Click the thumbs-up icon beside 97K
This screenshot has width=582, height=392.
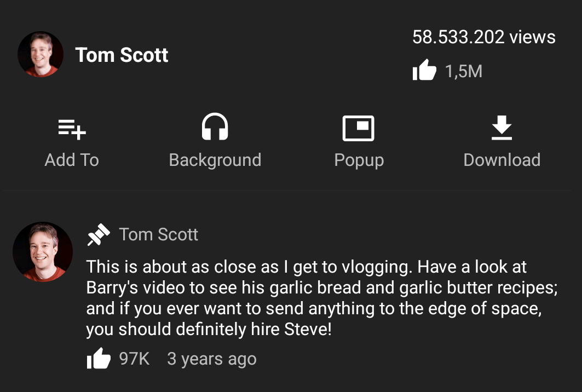tap(99, 358)
